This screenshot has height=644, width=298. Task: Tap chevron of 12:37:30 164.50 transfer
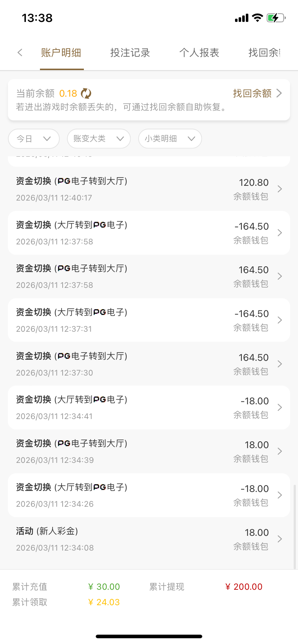pos(280,364)
